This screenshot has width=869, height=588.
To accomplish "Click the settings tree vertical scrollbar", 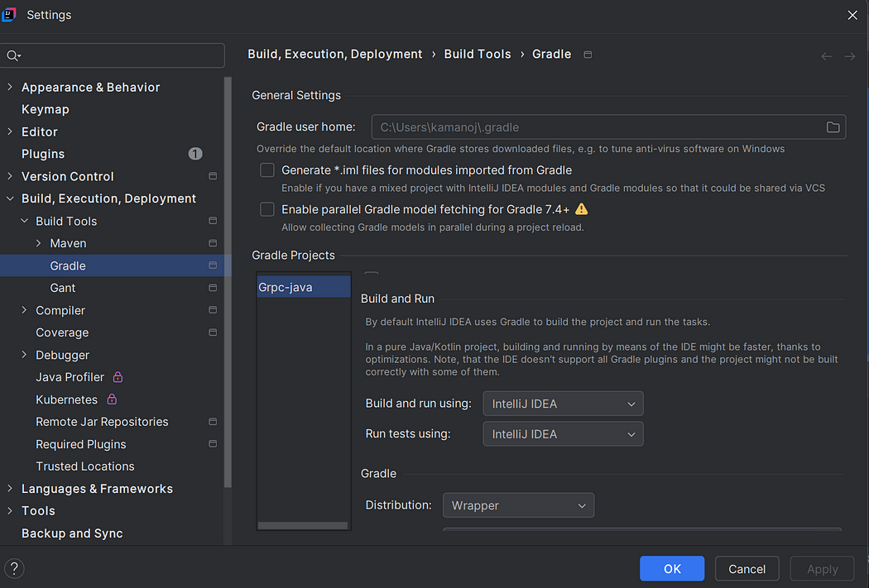I will click(x=228, y=282).
